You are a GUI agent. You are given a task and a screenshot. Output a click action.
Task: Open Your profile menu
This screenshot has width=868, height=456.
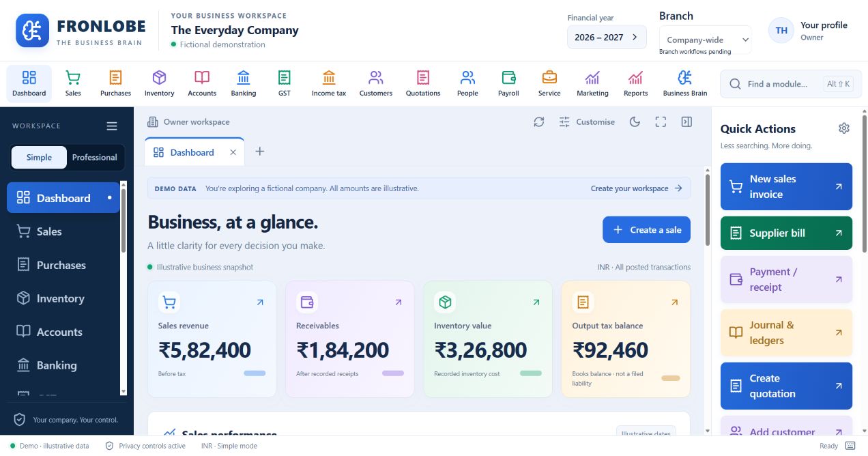click(808, 31)
